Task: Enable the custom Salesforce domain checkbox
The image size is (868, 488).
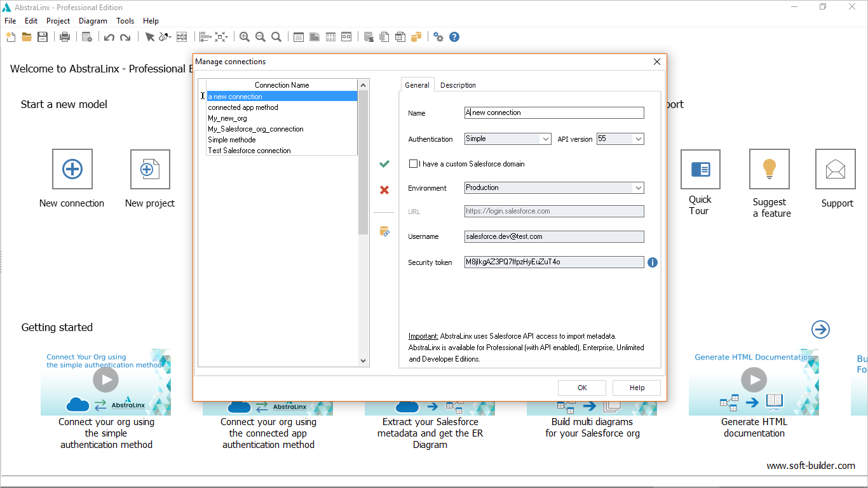Action: tap(413, 163)
